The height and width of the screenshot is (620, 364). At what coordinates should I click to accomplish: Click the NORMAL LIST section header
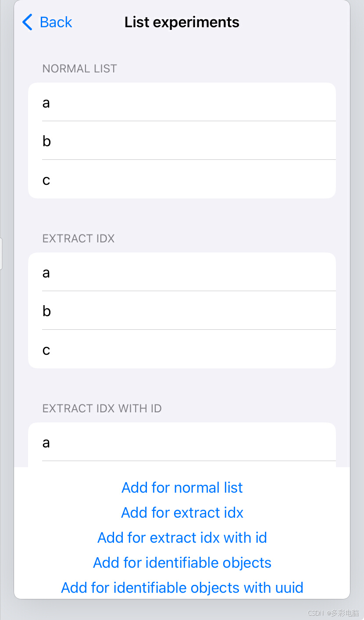(x=79, y=68)
